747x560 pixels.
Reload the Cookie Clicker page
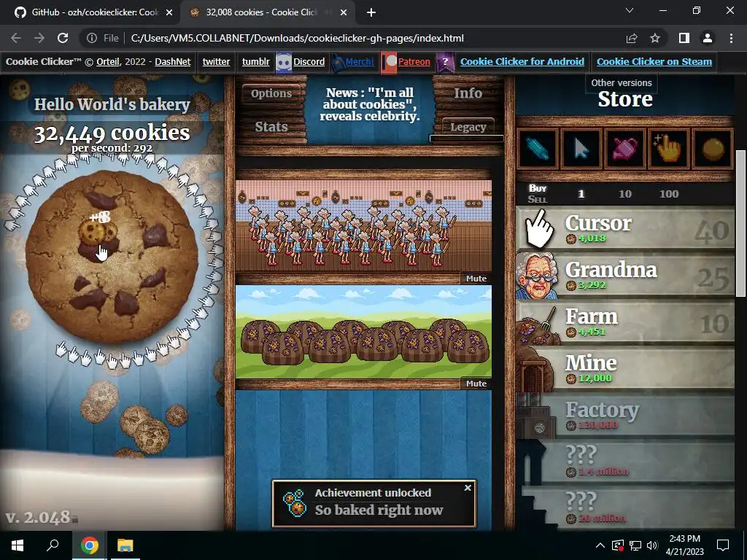[63, 38]
